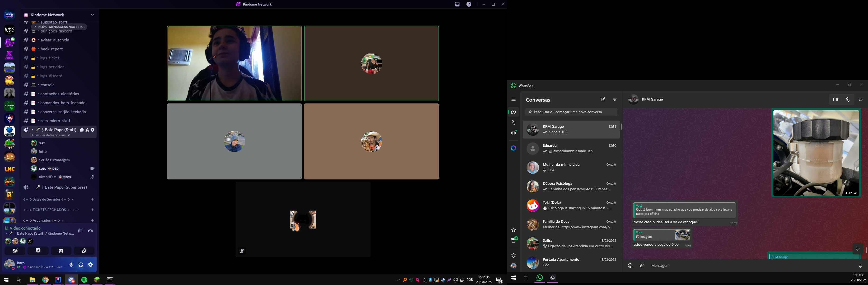Open logs-ticket channel
This screenshot has height=285, width=868.
pos(59,58)
